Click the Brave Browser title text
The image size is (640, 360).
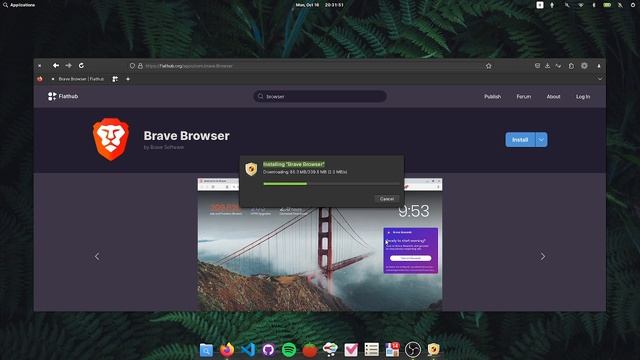[187, 136]
